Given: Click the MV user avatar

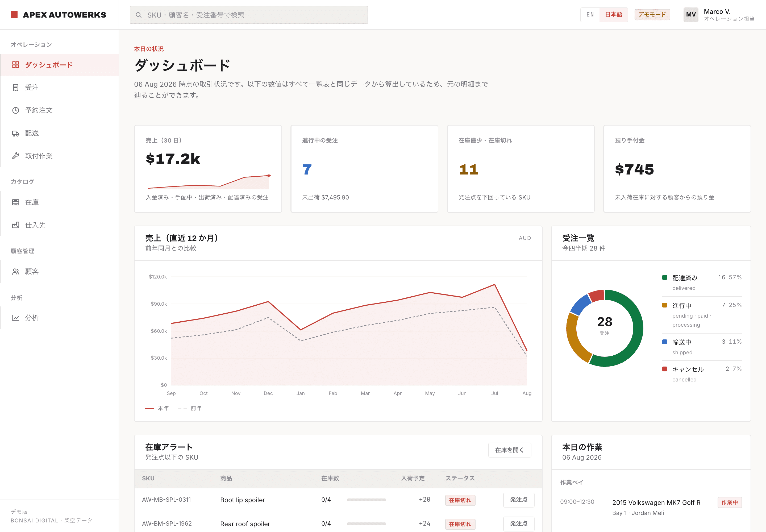Looking at the screenshot, I should [691, 15].
